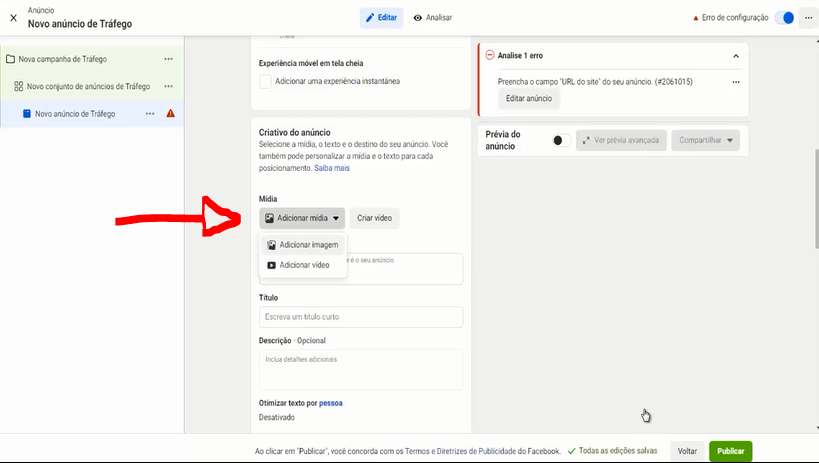The height and width of the screenshot is (463, 819).
Task: Click the Analise 1 erro header icon
Action: click(x=489, y=55)
